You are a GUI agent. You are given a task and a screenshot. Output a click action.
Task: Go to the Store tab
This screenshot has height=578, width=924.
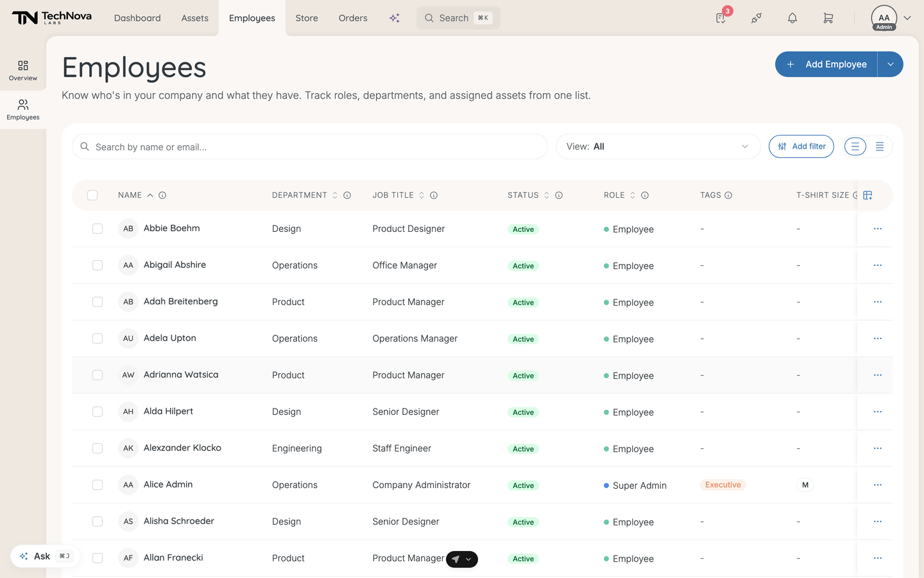307,18
